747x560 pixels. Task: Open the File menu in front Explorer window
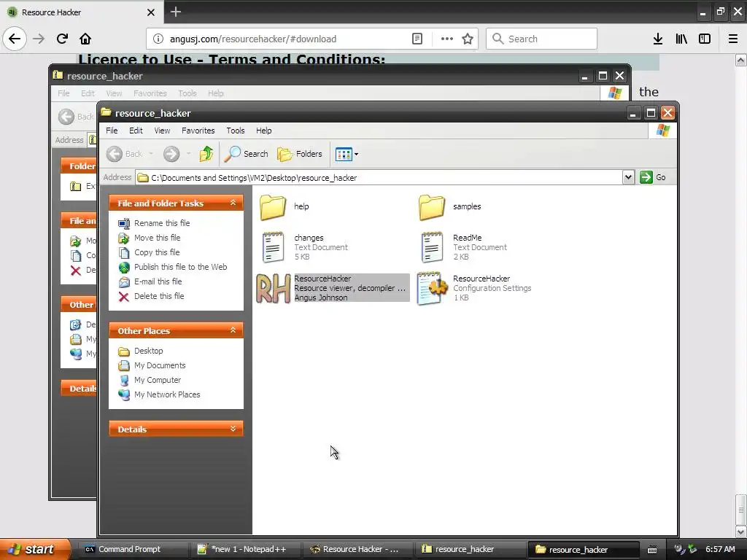(112, 131)
